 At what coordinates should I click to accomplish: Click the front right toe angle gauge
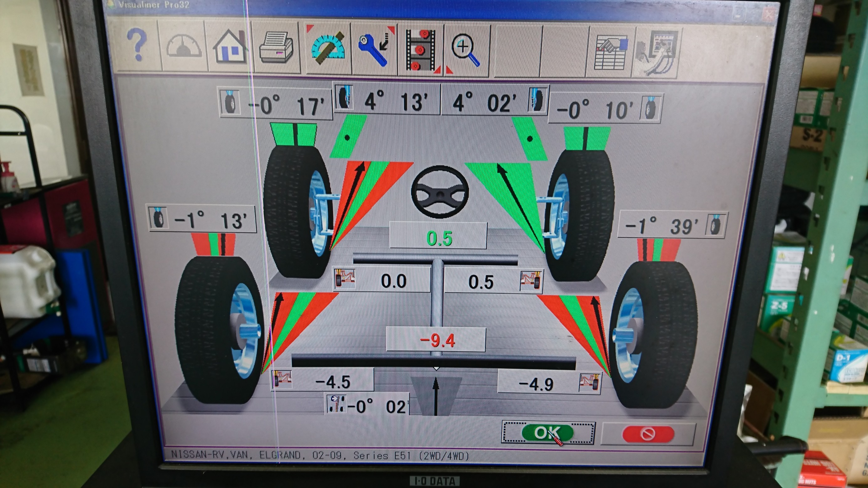505,208
